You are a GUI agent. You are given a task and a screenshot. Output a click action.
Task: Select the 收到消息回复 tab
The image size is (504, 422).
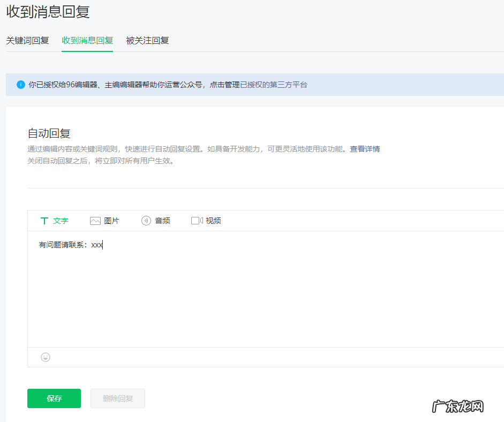click(x=87, y=40)
